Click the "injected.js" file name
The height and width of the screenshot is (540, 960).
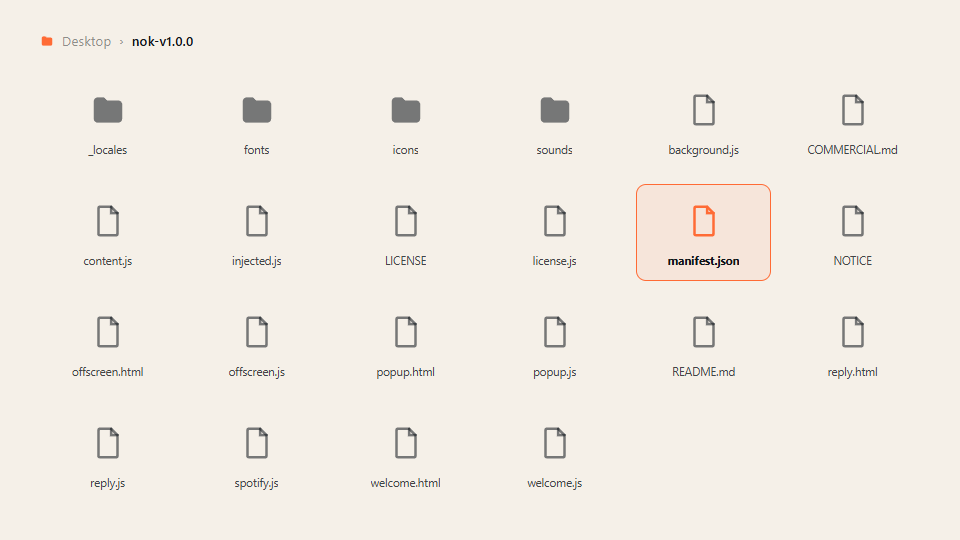coord(257,261)
